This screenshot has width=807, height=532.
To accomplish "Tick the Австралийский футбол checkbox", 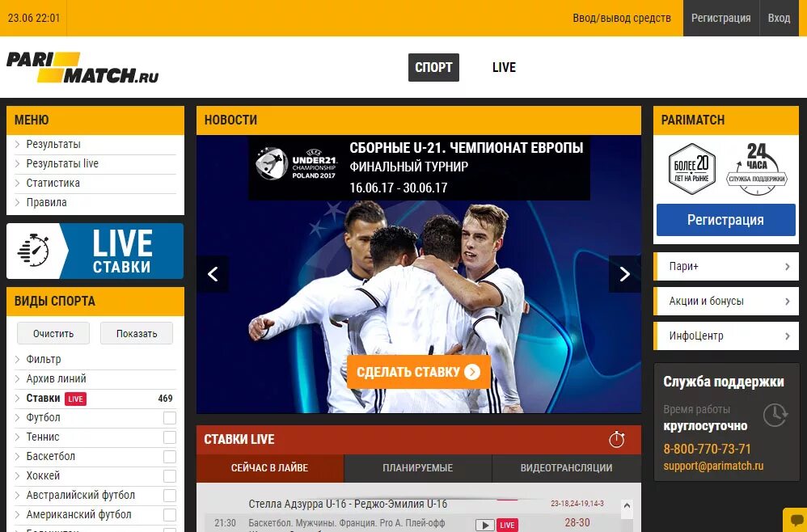I will click(169, 496).
